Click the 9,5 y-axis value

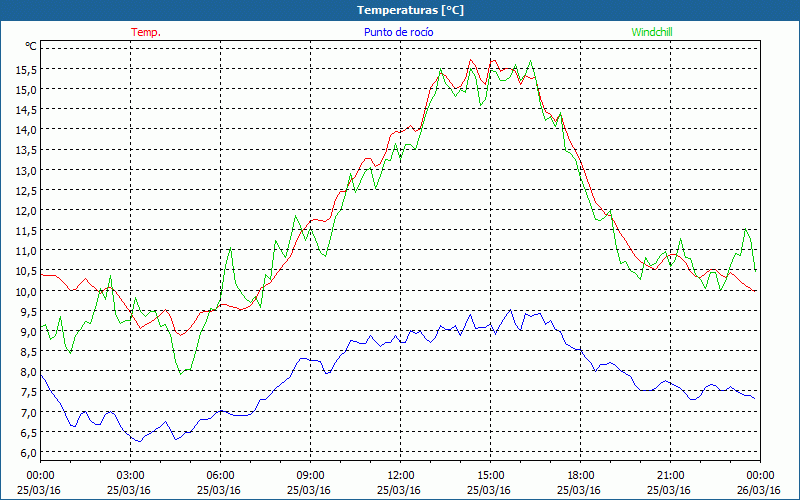[28, 312]
